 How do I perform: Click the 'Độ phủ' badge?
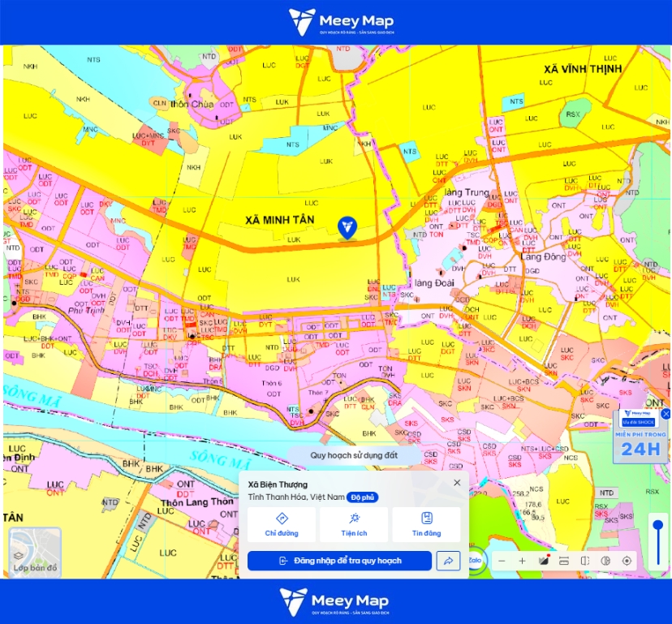click(362, 497)
